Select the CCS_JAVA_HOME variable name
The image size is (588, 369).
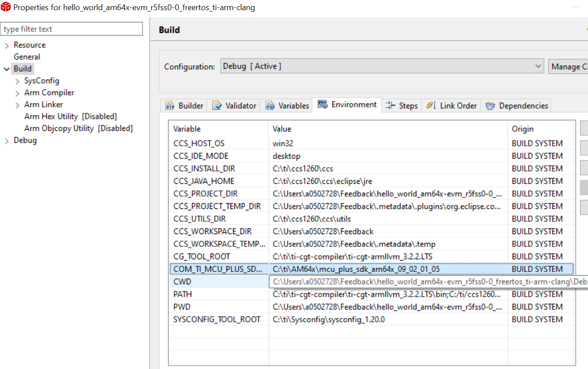[204, 181]
